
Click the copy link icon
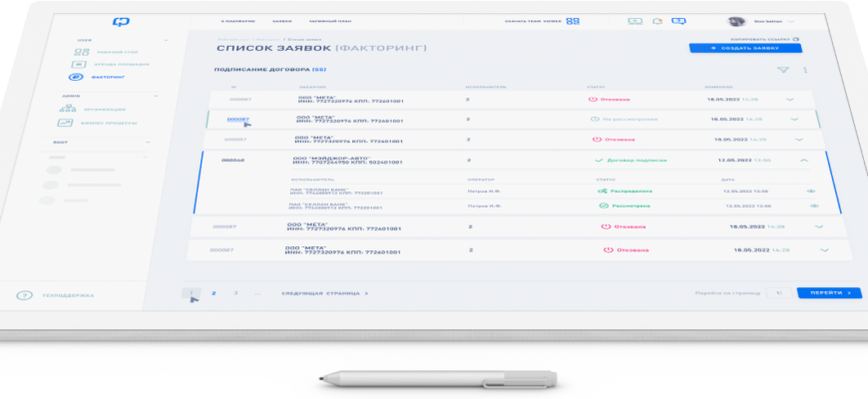pyautogui.click(x=796, y=39)
